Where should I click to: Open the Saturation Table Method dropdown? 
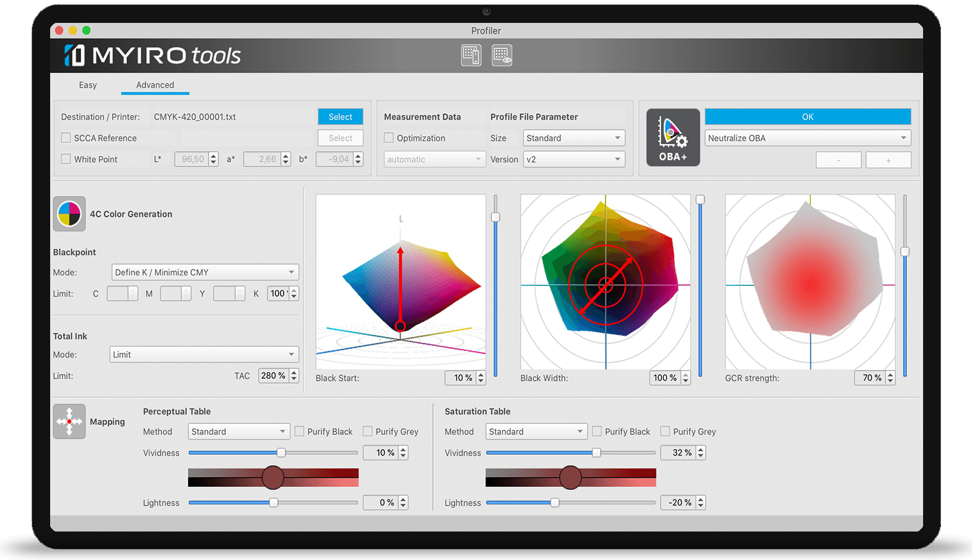[536, 431]
